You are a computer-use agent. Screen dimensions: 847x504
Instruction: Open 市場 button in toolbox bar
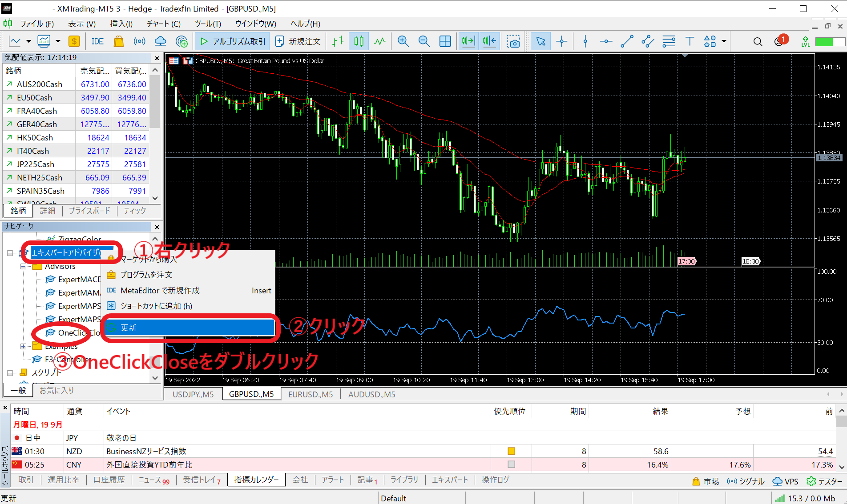click(706, 481)
